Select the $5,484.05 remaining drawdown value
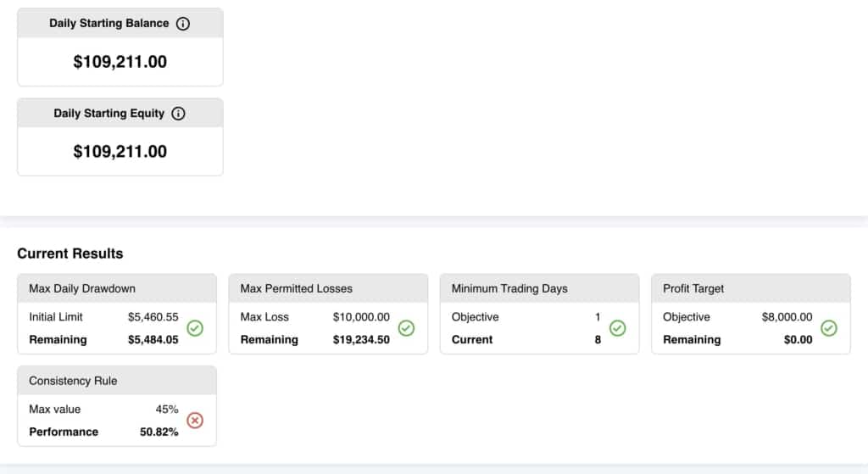Screen dimensions: 868x474 click(x=153, y=339)
